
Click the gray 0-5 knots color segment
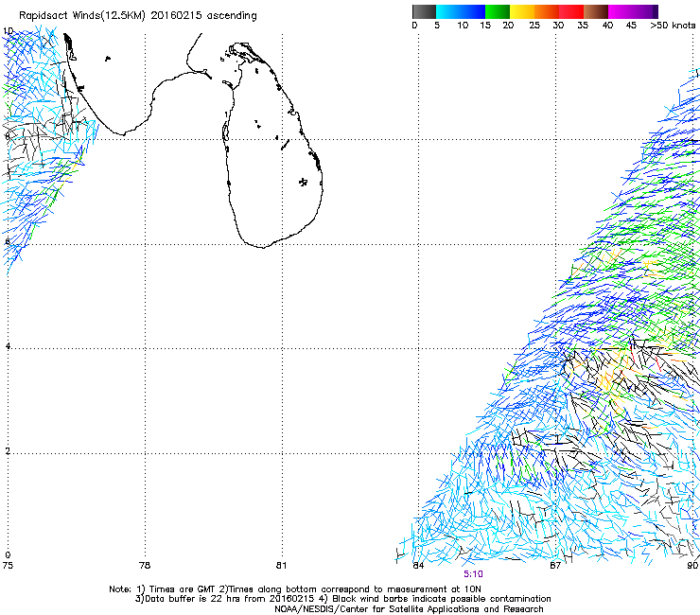click(424, 11)
